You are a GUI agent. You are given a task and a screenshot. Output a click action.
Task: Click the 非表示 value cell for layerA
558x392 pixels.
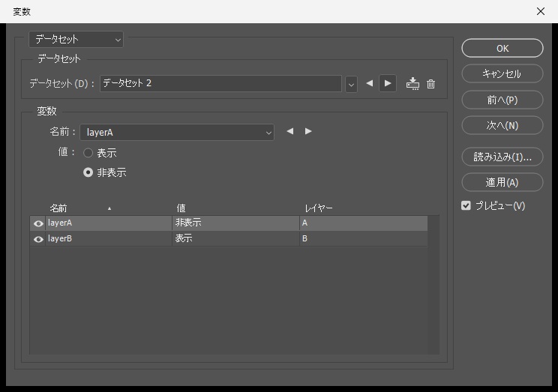click(235, 223)
